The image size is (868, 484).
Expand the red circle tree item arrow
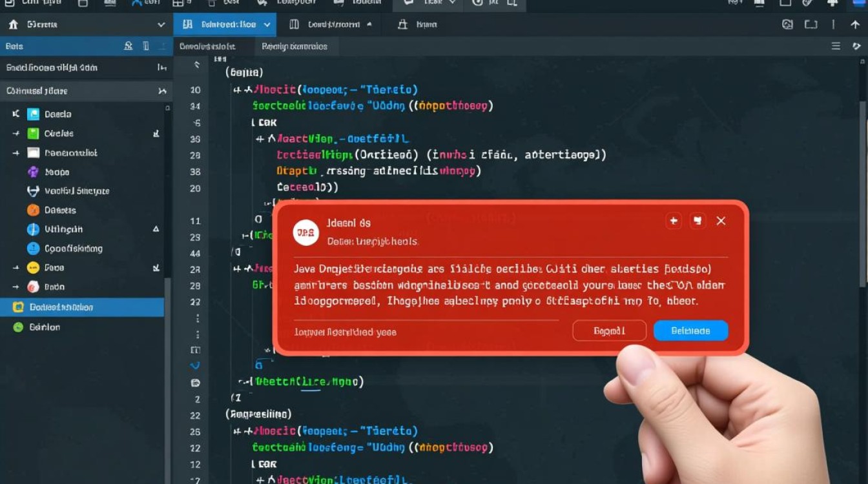point(16,287)
